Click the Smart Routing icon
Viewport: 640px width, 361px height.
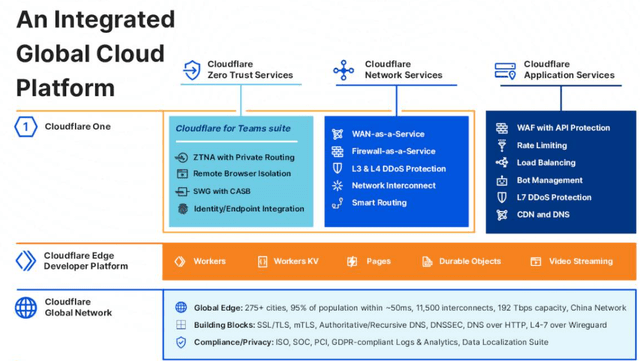[338, 203]
